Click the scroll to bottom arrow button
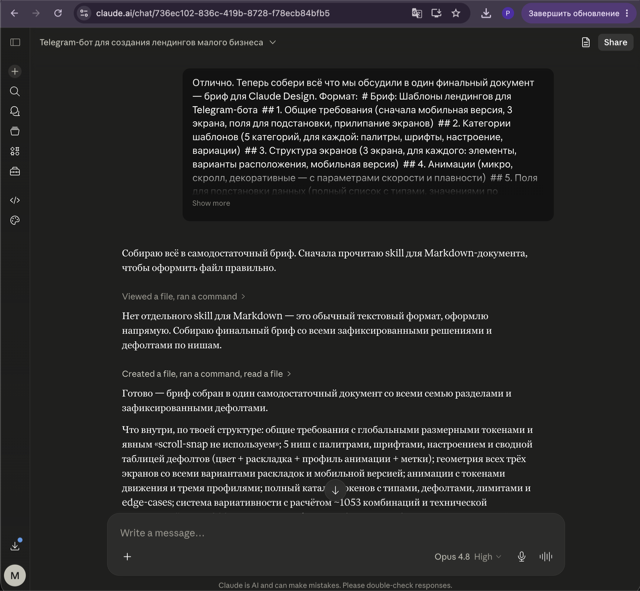Image resolution: width=640 pixels, height=591 pixels. click(335, 491)
